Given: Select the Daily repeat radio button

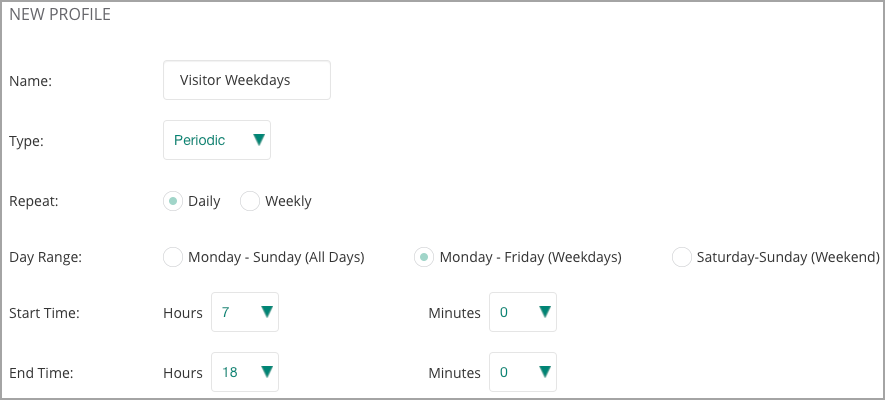Looking at the screenshot, I should point(173,201).
